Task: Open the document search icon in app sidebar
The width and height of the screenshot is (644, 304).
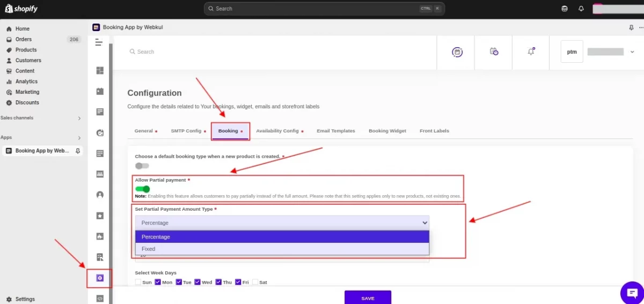Action: tap(100, 257)
